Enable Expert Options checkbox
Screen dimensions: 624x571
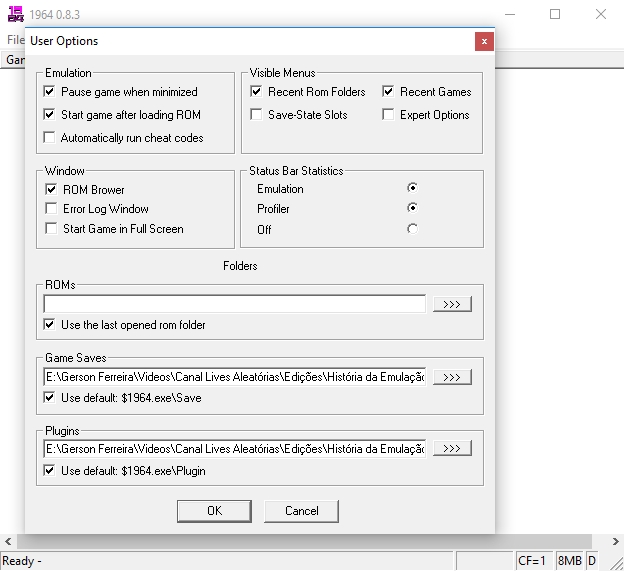click(x=388, y=115)
